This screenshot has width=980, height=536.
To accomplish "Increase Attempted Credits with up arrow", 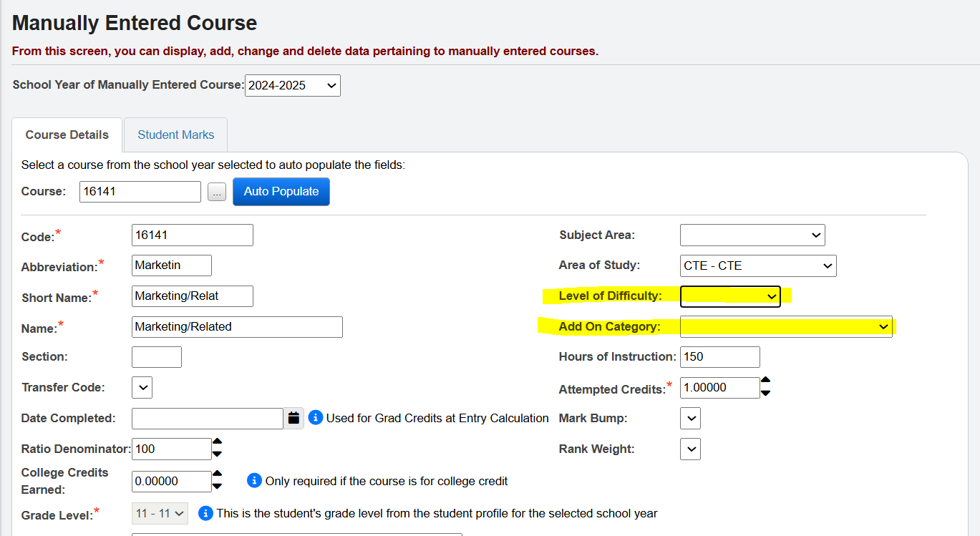I will pyautogui.click(x=765, y=381).
